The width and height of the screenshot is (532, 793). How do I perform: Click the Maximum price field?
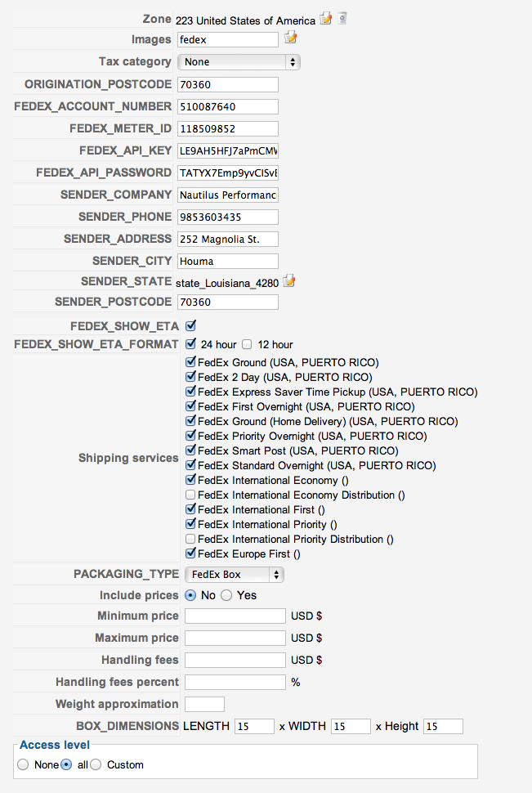coord(235,638)
